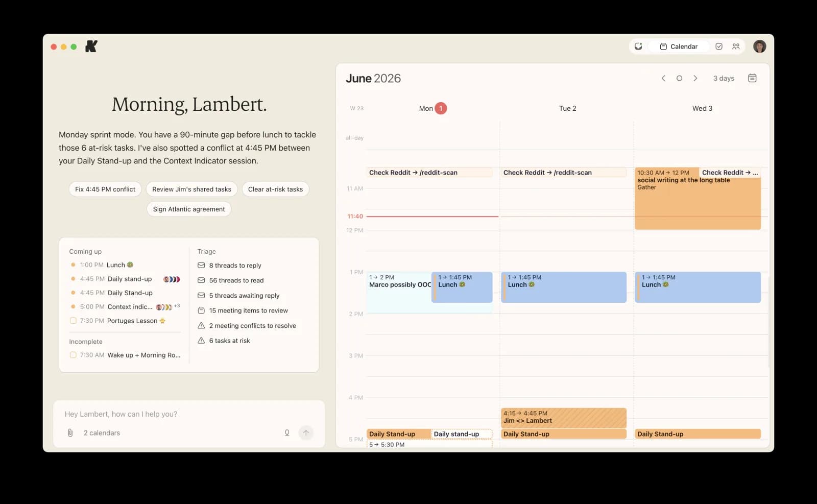
Task: Open the 1:00 PM Lunch coming up item
Action: tap(125, 265)
